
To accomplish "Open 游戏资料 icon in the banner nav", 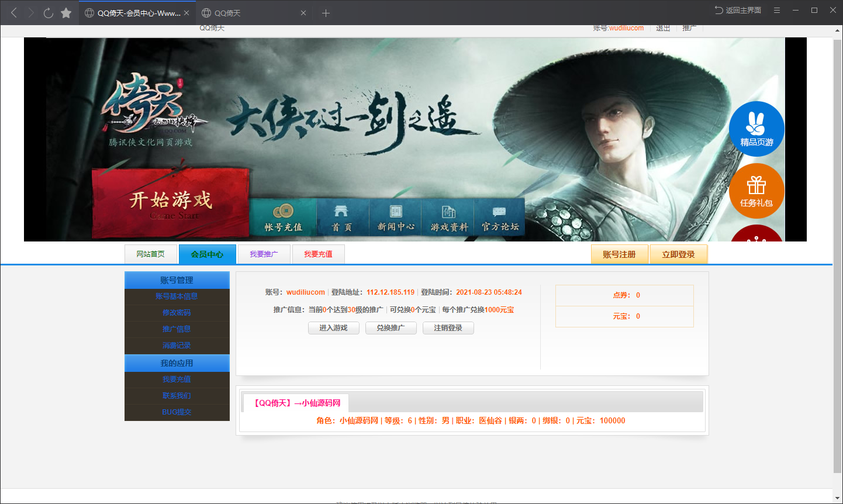I will pos(449,218).
